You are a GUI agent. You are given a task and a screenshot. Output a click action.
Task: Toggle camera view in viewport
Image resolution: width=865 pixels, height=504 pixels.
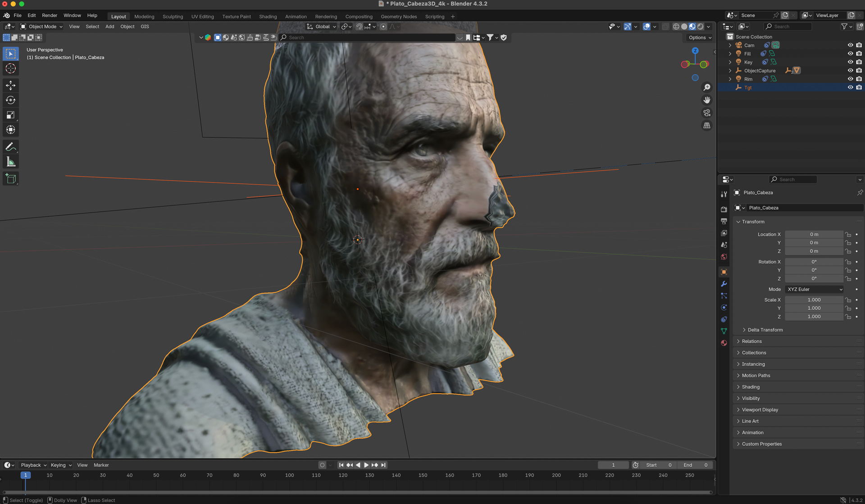coord(707,113)
